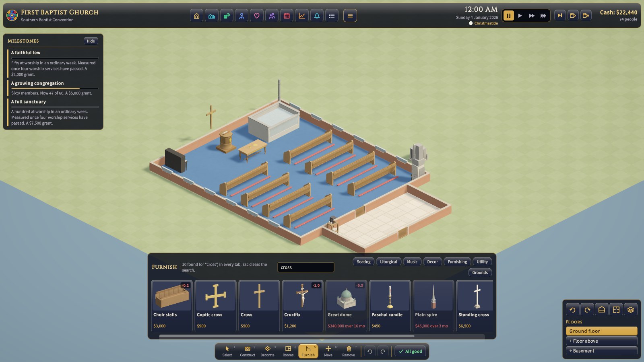Set double fast-forward speed

(532, 16)
